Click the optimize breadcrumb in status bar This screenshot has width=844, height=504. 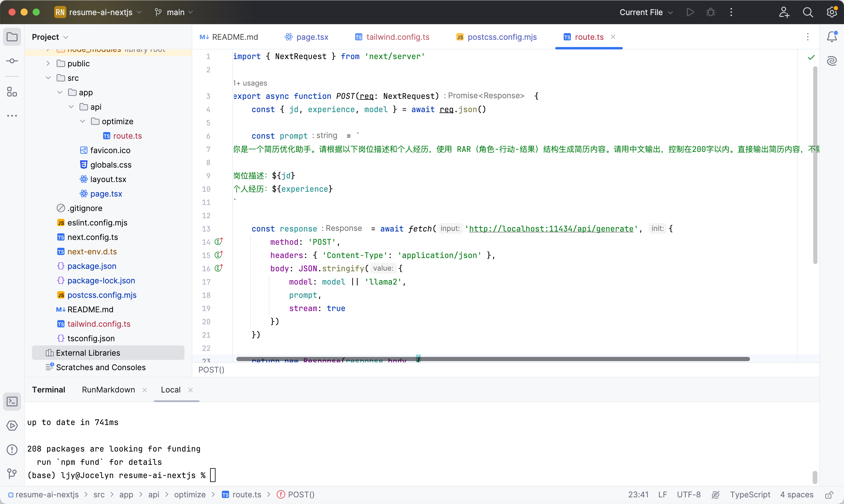[190, 494]
